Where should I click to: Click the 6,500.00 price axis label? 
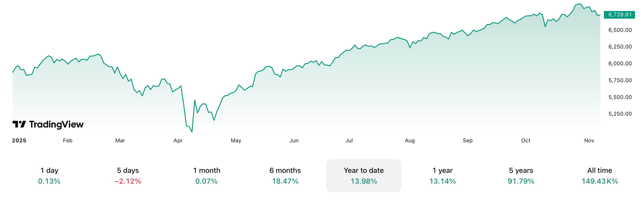(620, 30)
